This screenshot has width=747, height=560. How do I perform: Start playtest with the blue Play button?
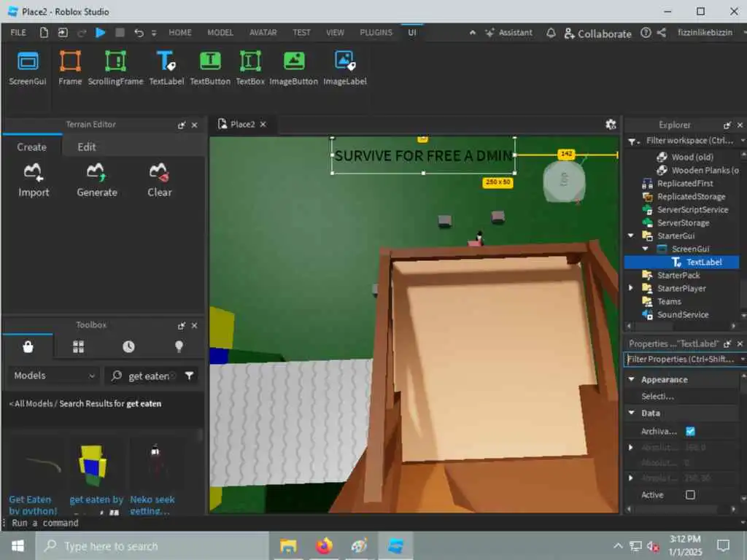[100, 32]
